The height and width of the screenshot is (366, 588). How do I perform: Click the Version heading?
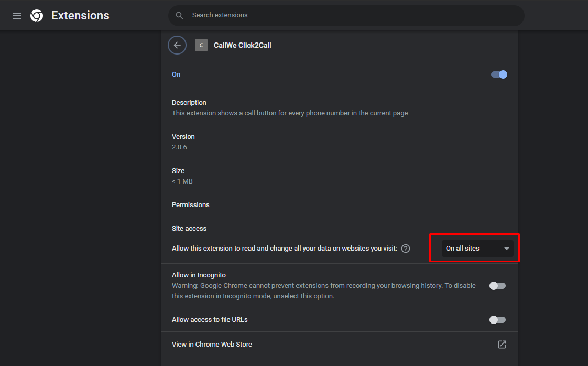[x=183, y=137]
